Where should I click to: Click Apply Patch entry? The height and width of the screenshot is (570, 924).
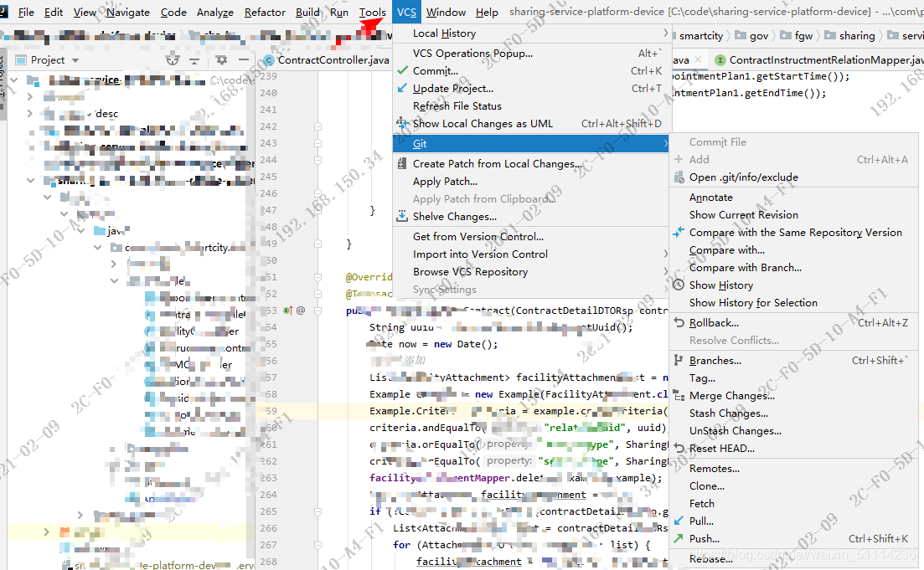[x=532, y=182]
